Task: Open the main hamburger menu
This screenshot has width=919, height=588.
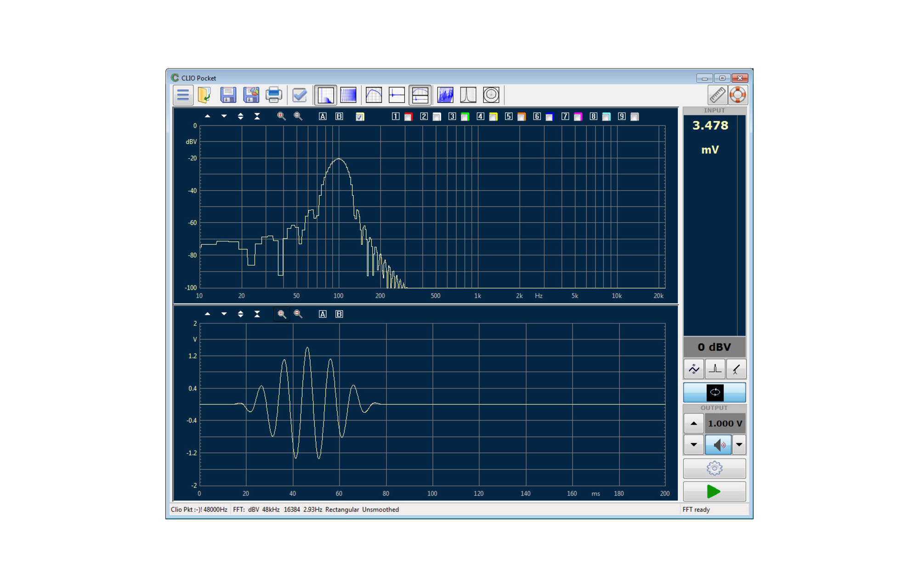Action: pyautogui.click(x=183, y=95)
